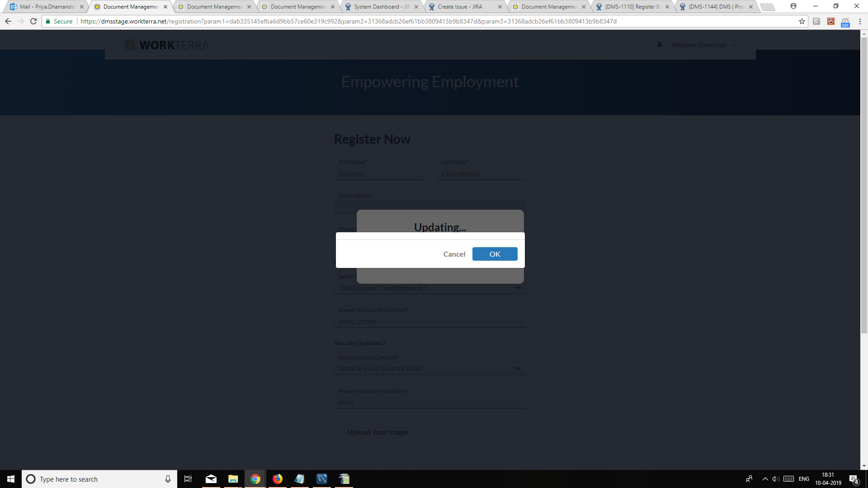Click the WORKTERRA logo

tap(166, 45)
